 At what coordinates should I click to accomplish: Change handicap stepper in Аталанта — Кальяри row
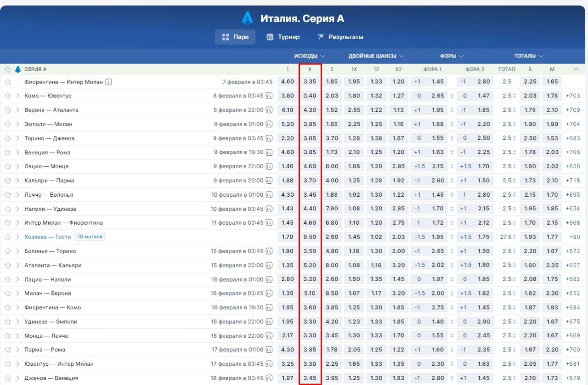tap(452, 265)
